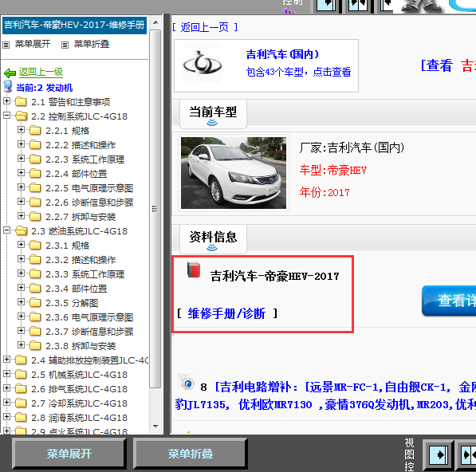476x472 pixels.
Task: Click the current node icon beside 当前:2 发动机
Action: point(8,87)
